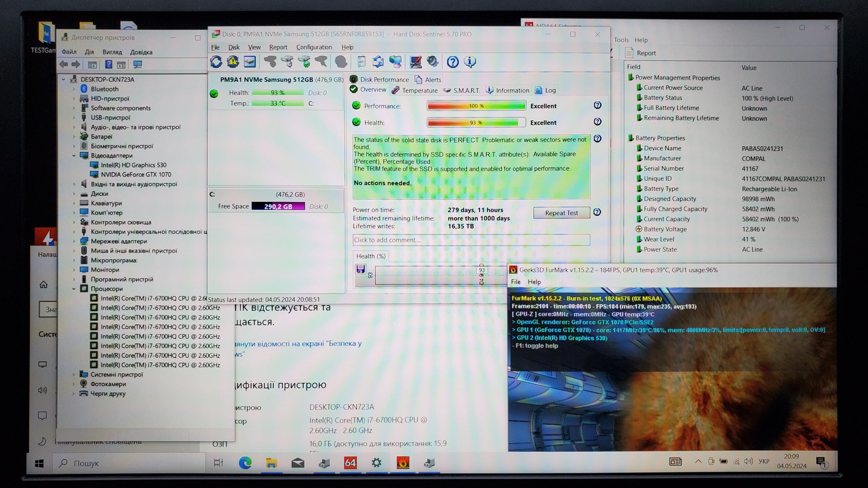
Task: Click the speaker icon in the Sentinel toolbar
Action: point(432,62)
